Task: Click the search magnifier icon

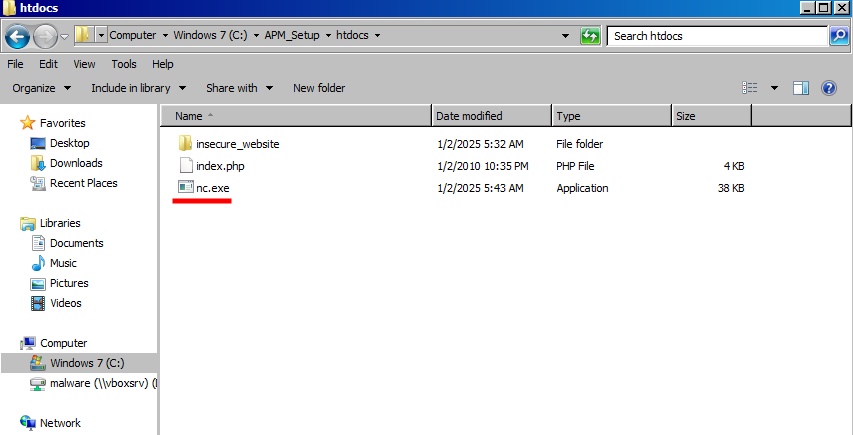Action: tap(839, 36)
